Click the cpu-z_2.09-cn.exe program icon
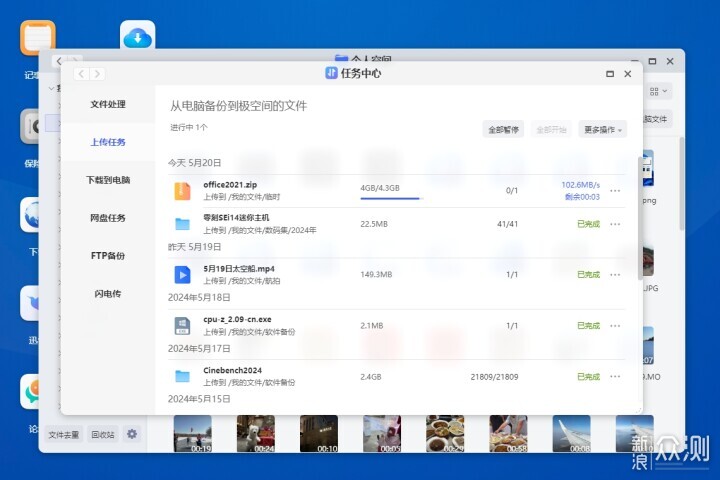Image resolution: width=720 pixels, height=480 pixels. coord(182,325)
